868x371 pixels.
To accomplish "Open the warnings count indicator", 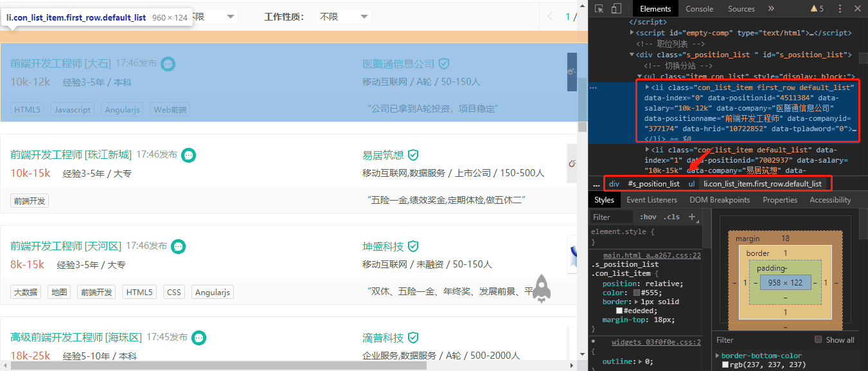I will [x=817, y=9].
